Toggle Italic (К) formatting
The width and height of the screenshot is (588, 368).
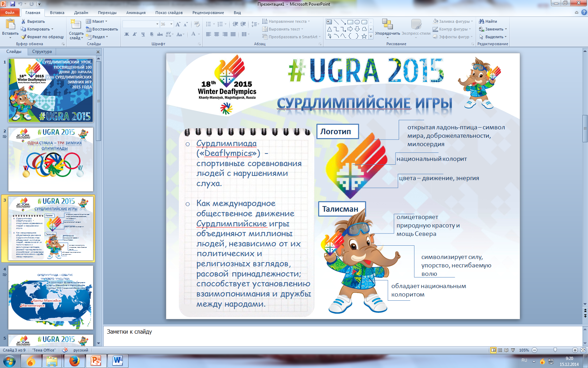pyautogui.click(x=135, y=34)
